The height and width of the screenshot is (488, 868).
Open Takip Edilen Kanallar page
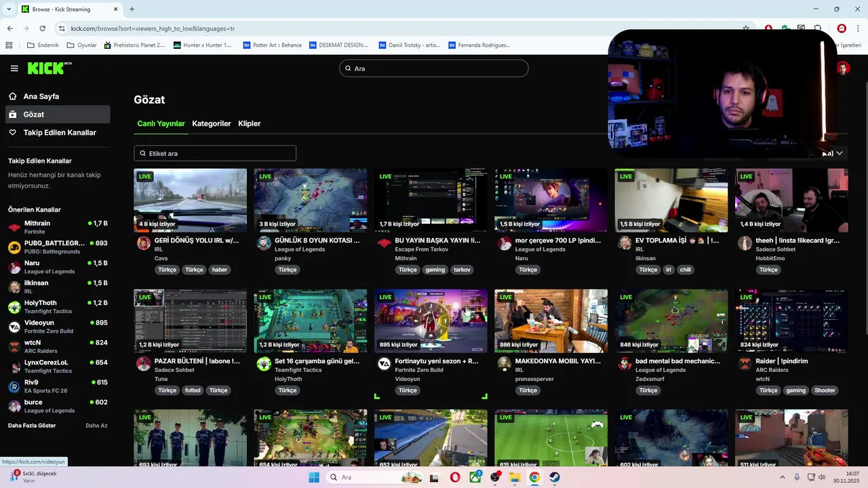[57, 132]
